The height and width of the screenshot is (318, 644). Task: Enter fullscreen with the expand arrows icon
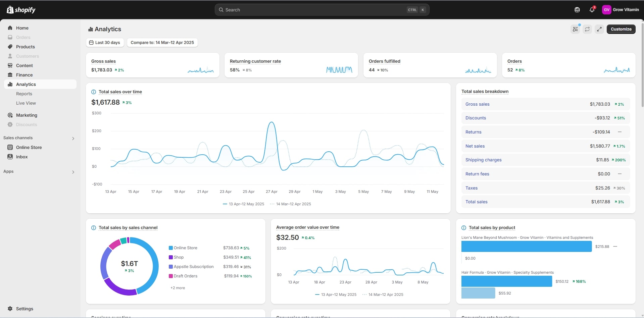tap(599, 29)
